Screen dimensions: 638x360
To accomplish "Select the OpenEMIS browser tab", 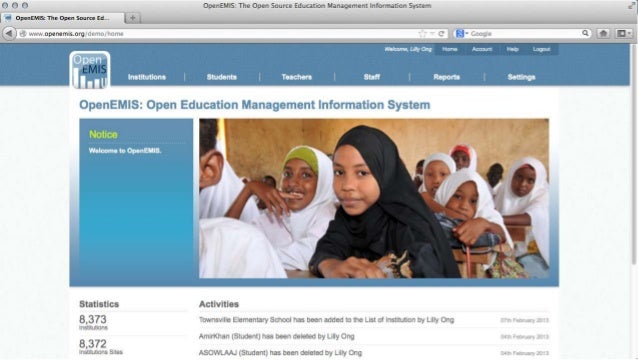I will [x=63, y=18].
